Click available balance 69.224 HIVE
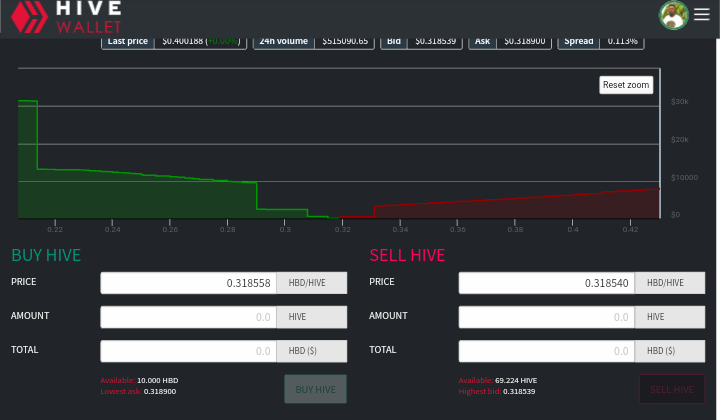This screenshot has width=720, height=420. coord(516,381)
